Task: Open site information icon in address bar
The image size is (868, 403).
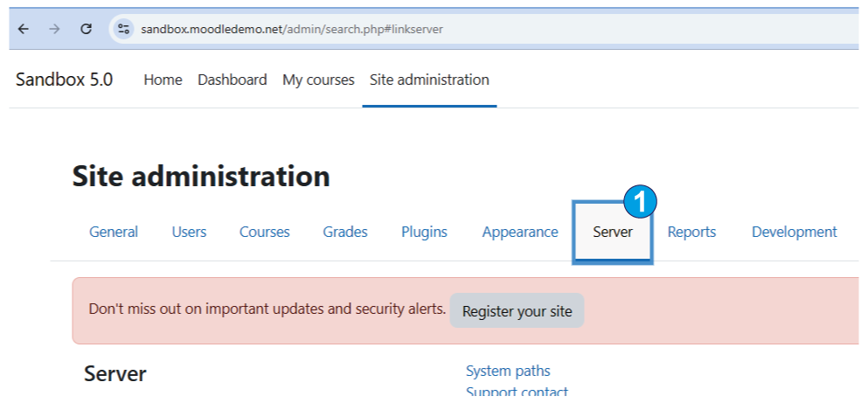Action: tap(123, 29)
